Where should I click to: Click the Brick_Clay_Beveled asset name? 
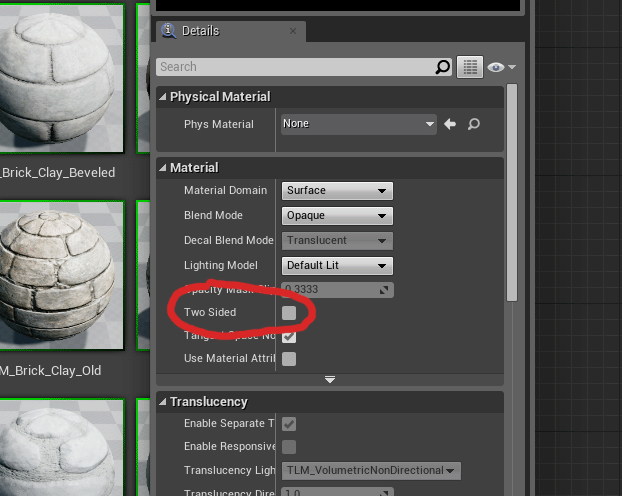tap(58, 173)
